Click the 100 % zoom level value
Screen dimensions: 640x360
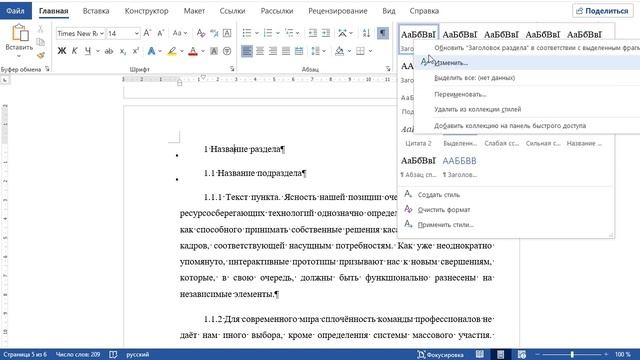tap(622, 355)
